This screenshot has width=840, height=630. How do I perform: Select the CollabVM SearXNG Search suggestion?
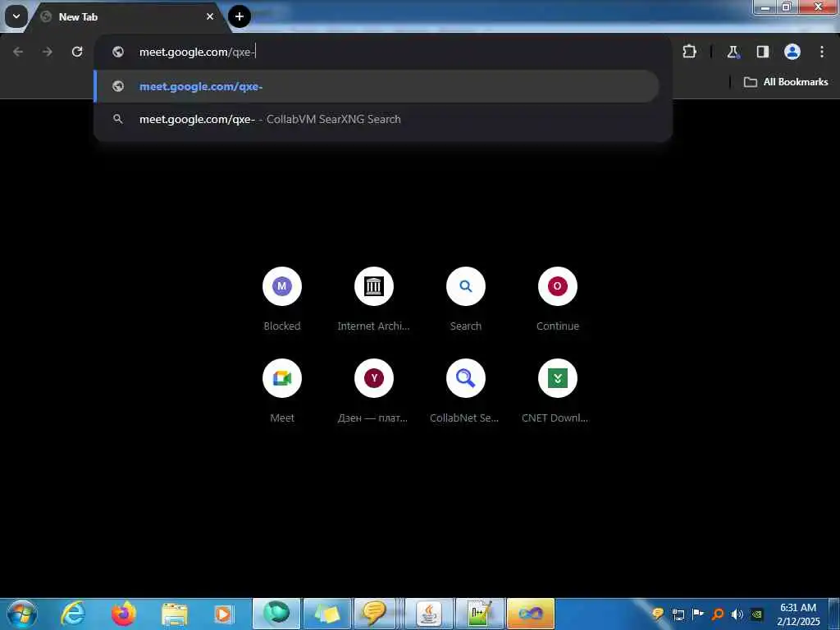tap(377, 119)
